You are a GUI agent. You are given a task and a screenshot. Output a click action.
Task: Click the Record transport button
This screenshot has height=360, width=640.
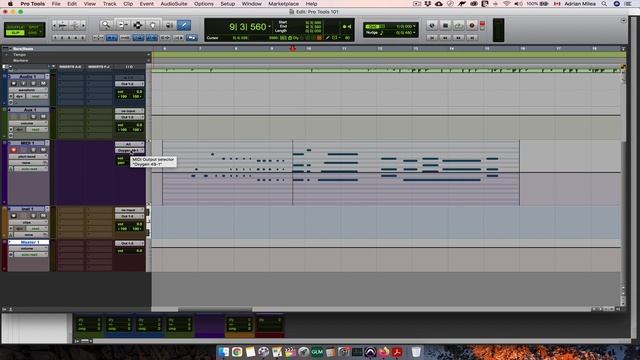(x=472, y=26)
